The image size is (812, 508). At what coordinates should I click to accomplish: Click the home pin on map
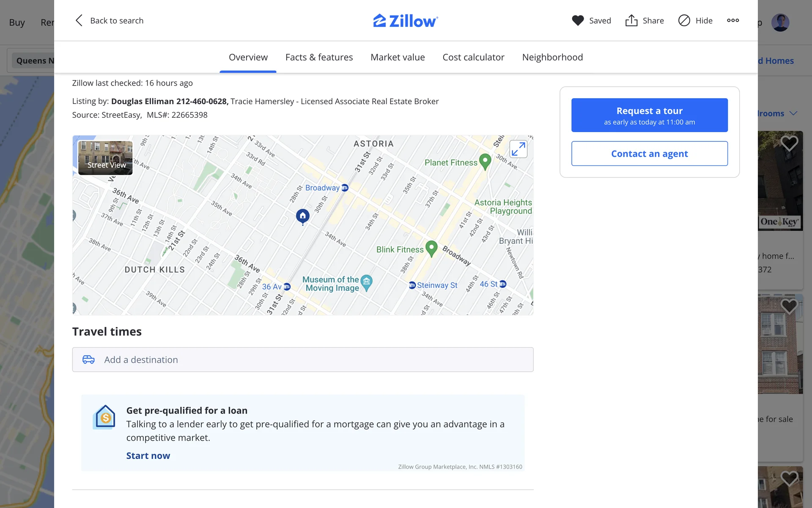302,216
